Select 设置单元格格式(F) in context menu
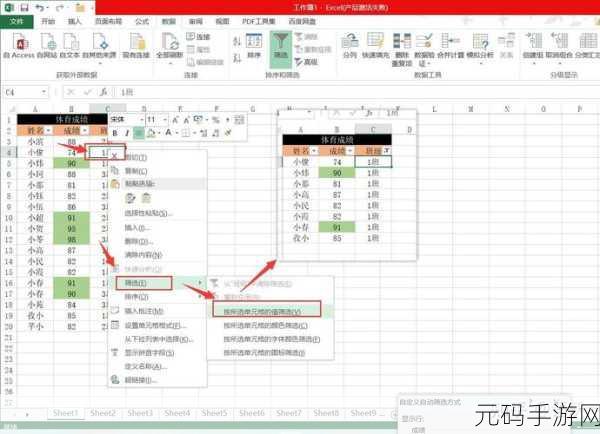Viewport: 600px width, 434px height. (155, 326)
